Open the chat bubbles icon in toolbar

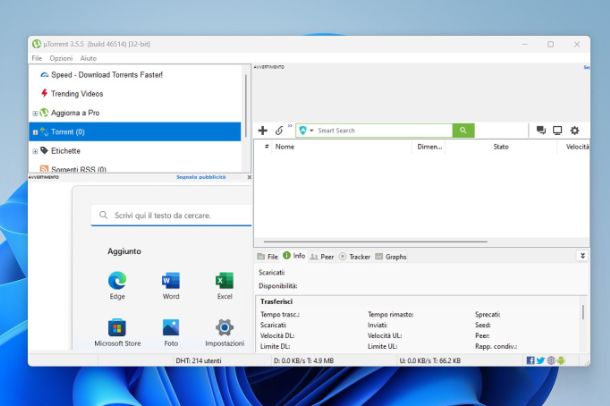(541, 130)
